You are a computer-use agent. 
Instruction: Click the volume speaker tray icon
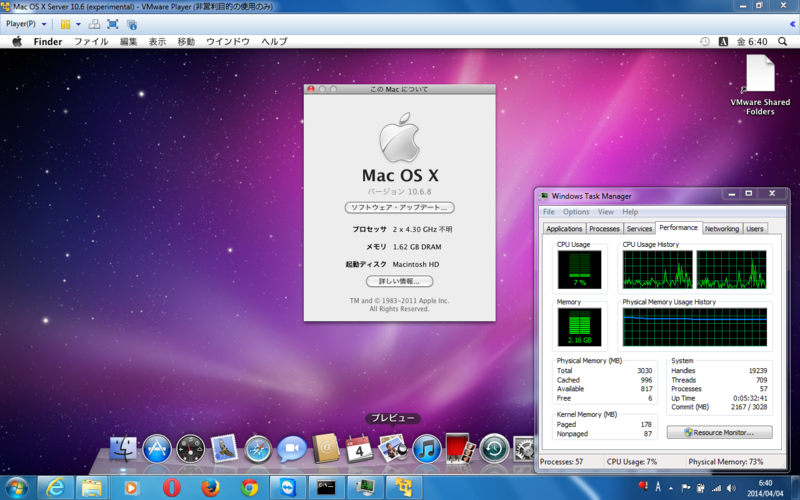coord(731,488)
